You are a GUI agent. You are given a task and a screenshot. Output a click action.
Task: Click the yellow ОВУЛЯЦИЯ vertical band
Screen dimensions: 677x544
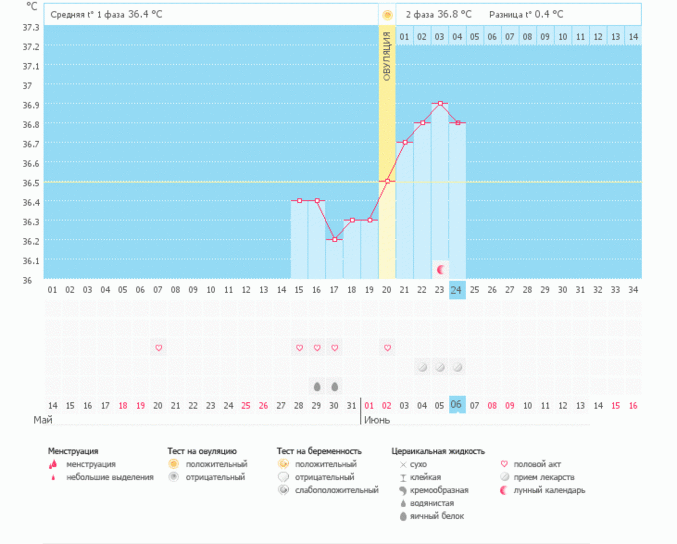[x=387, y=150]
